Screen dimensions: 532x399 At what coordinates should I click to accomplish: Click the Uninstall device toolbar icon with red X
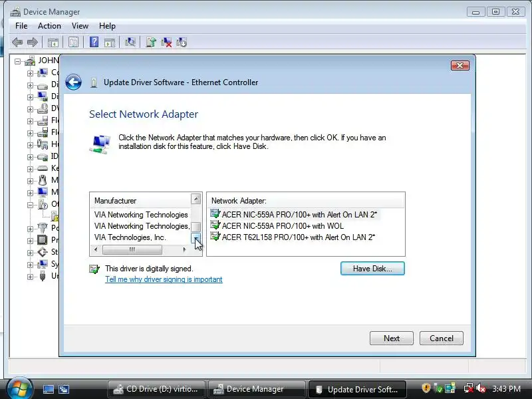(166, 42)
